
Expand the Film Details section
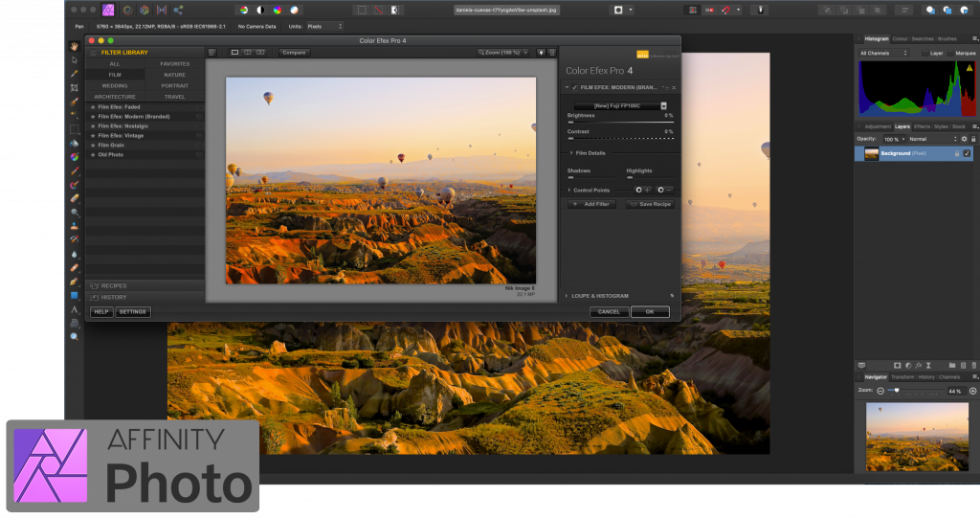(589, 152)
